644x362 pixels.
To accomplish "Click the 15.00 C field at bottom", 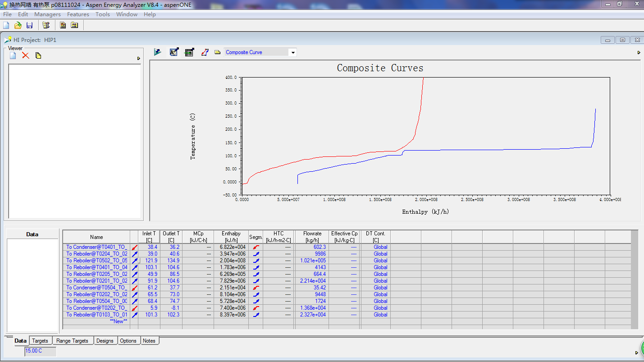I will point(41,351).
